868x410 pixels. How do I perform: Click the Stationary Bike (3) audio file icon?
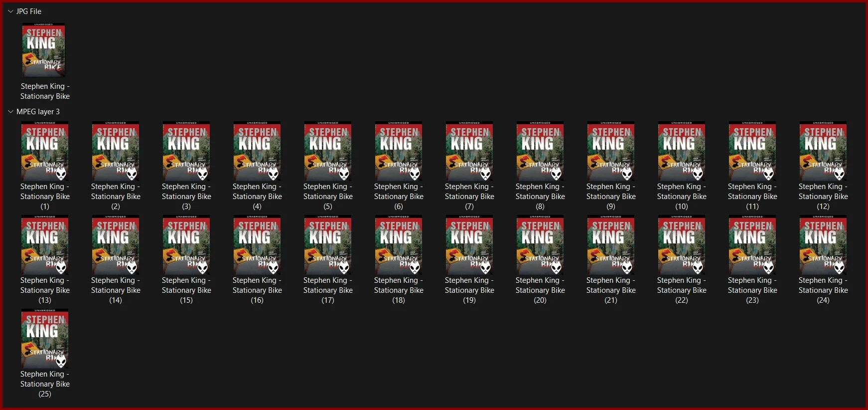186,151
